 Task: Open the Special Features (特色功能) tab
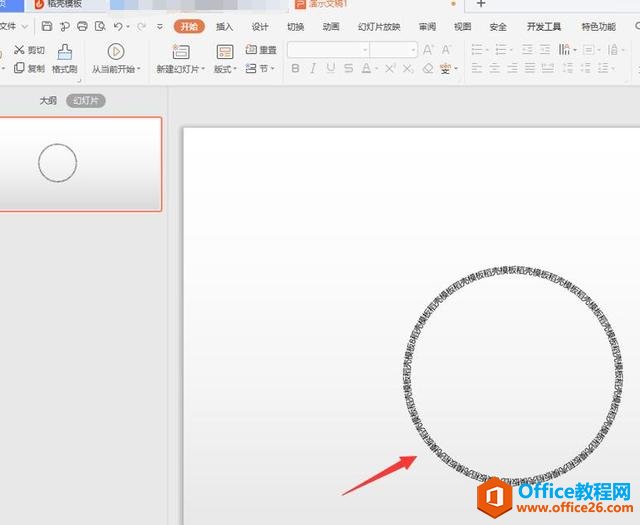(598, 27)
